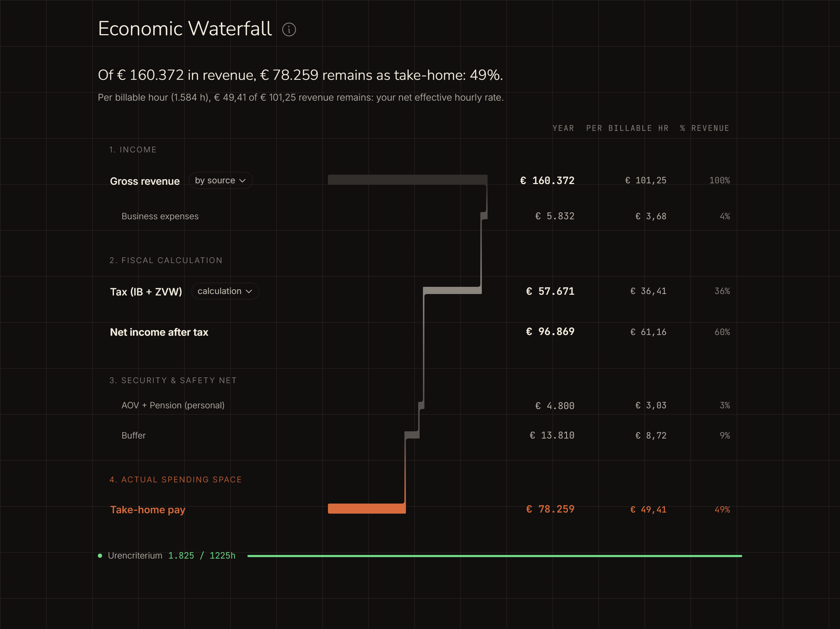Select the '60%' net income percentage
This screenshot has width=840, height=629.
(722, 332)
